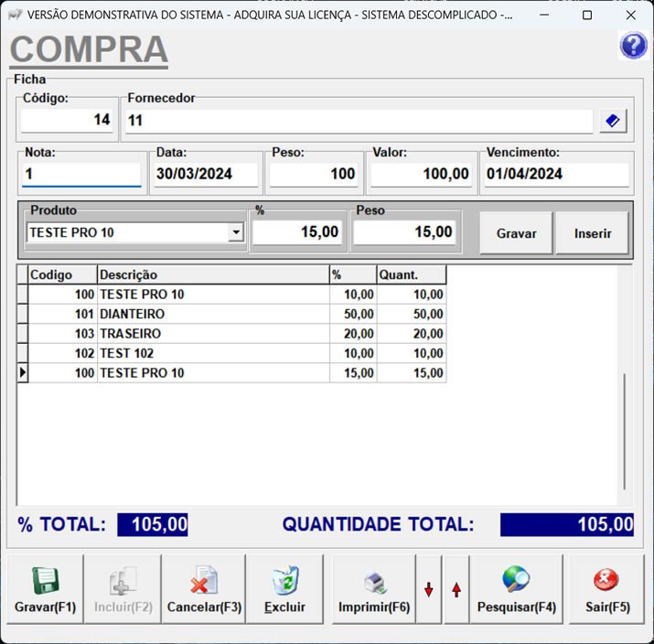Click the Fornecedor lookup diamond icon button
Viewport: 654px width, 644px height.
tap(613, 122)
